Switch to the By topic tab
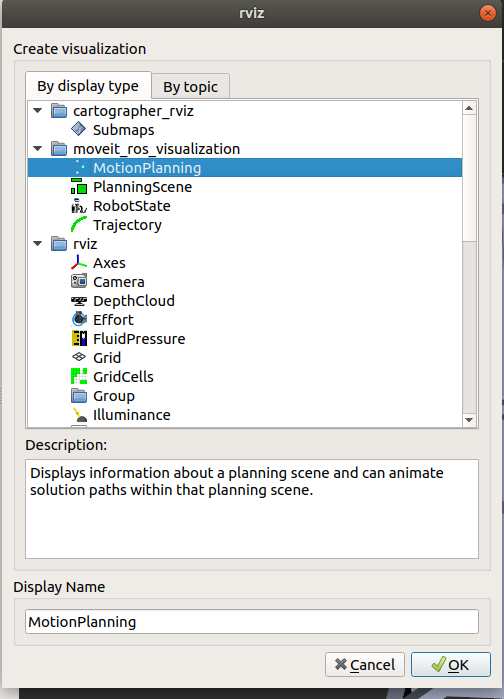The width and height of the screenshot is (504, 699). 191,86
